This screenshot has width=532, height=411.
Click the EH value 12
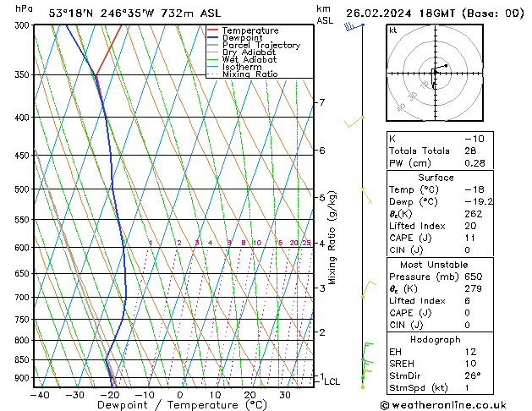[x=470, y=352]
